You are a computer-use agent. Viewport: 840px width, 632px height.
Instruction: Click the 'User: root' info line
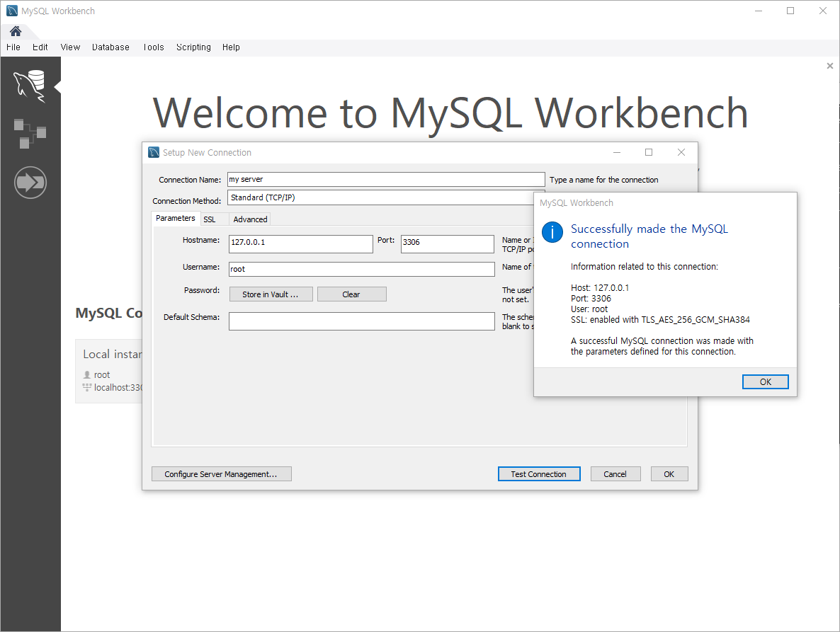coord(589,309)
